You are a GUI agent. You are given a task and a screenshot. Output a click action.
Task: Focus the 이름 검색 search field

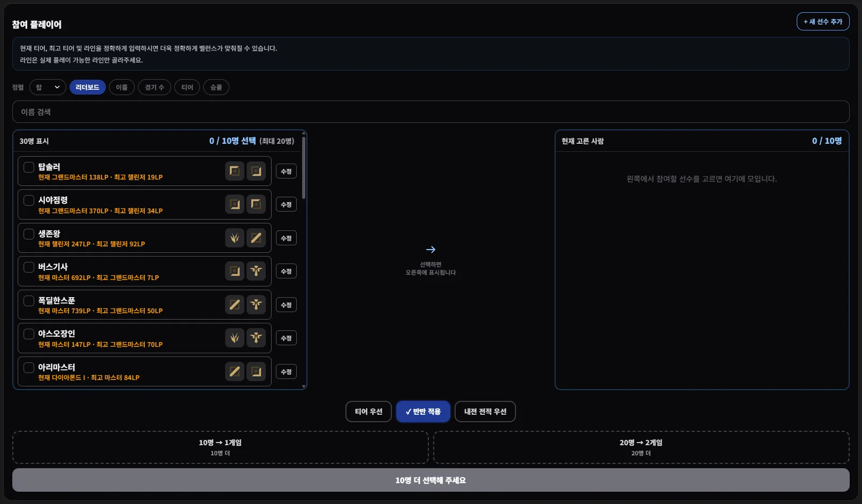pyautogui.click(x=430, y=112)
